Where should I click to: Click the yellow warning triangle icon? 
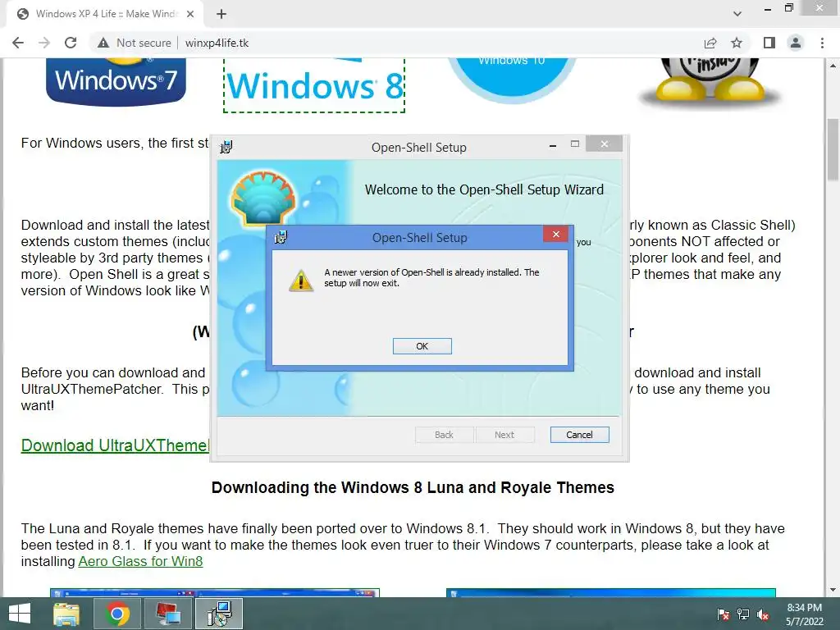click(x=301, y=281)
